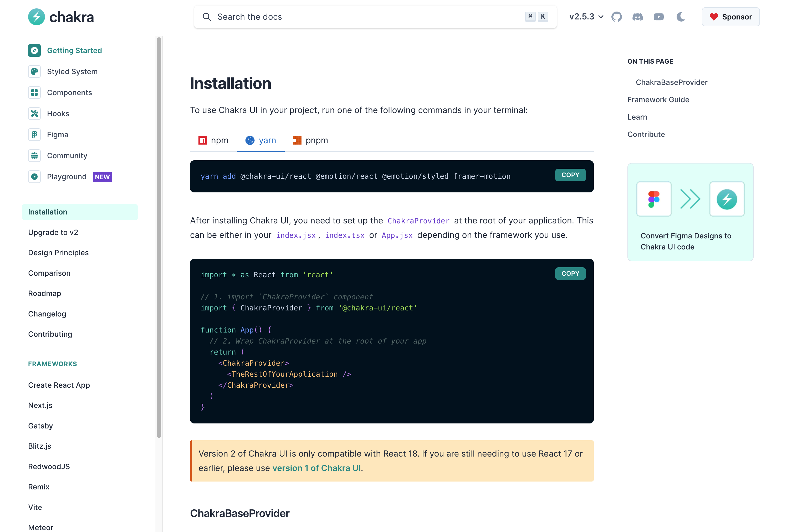Switch to the pnpm tab
Image resolution: width=787 pixels, height=532 pixels.
310,140
